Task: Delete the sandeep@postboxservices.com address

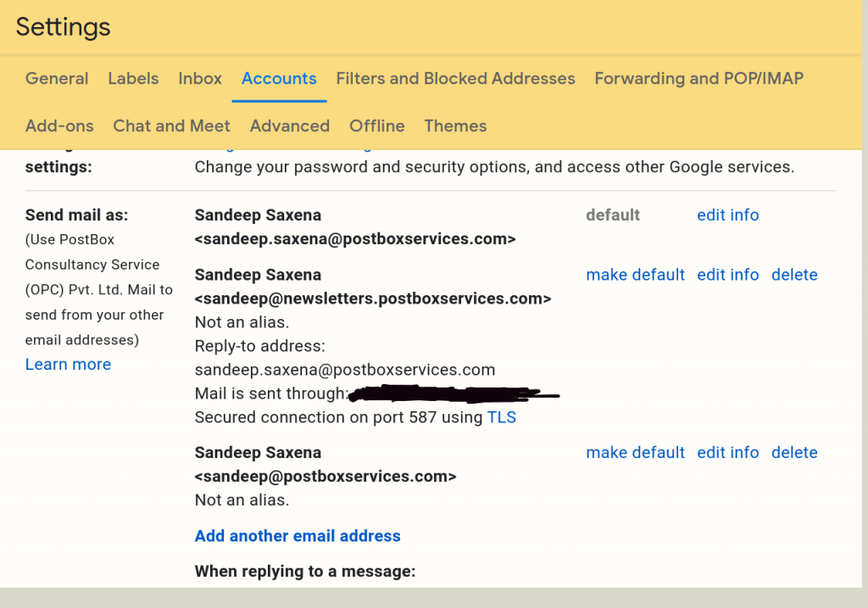Action: 794,453
